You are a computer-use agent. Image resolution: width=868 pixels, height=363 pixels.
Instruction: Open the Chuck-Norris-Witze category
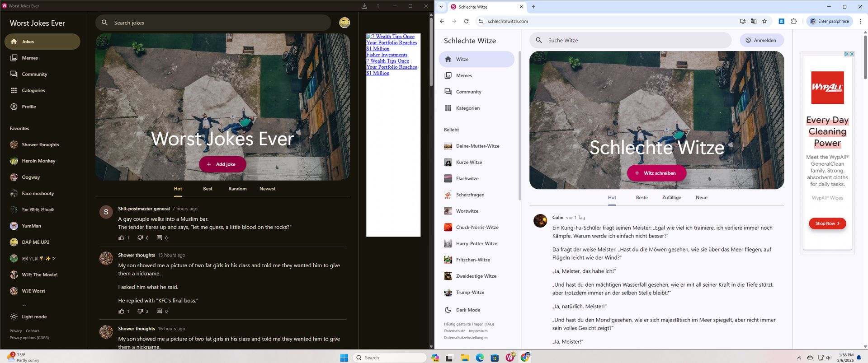click(x=477, y=227)
